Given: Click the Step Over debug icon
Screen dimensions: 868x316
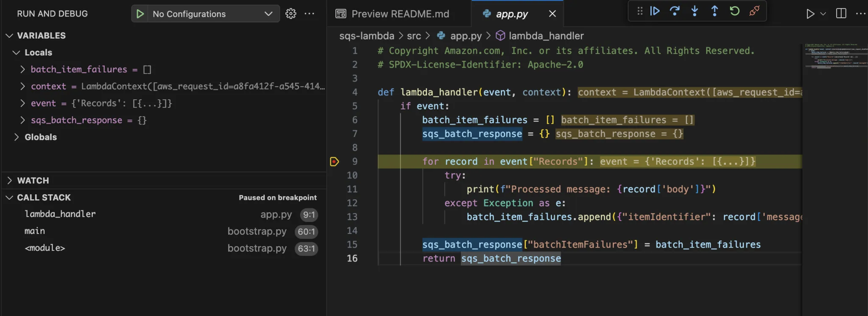Looking at the screenshot, I should coord(674,11).
